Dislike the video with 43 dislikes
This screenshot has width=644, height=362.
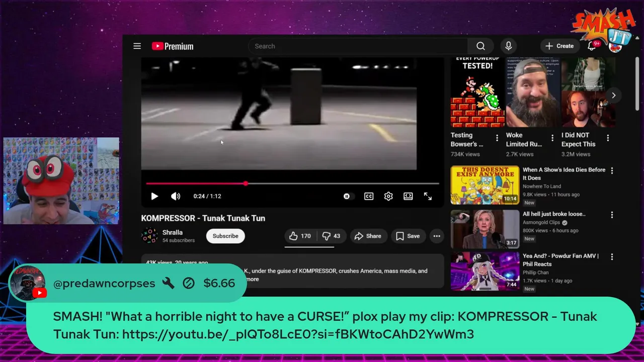point(332,236)
